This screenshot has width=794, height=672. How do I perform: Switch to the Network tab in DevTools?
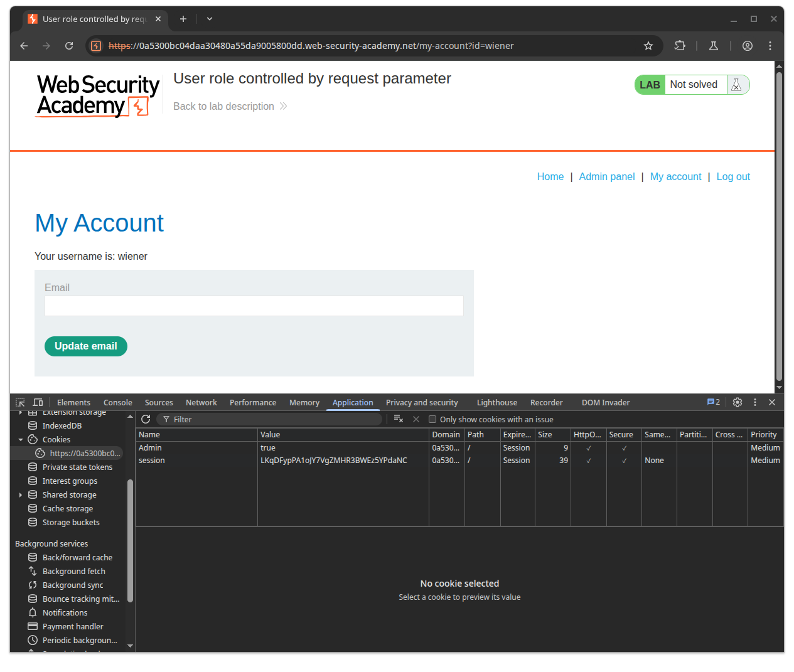coord(201,402)
